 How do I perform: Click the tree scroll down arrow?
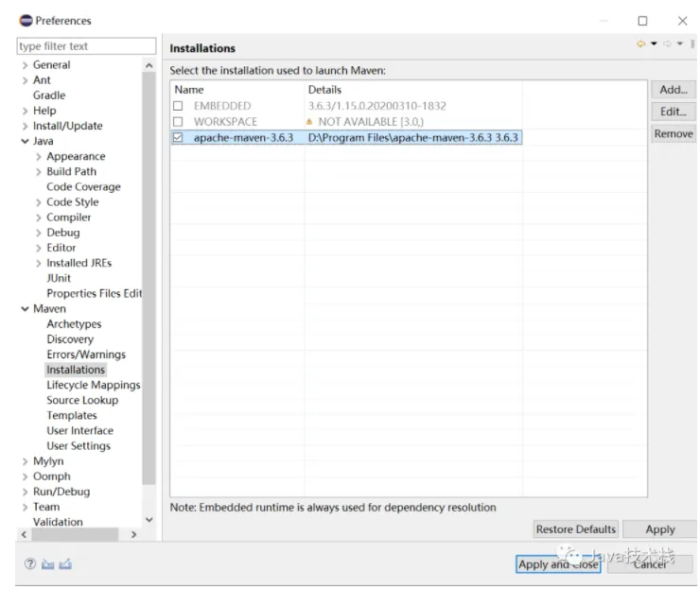point(149,520)
